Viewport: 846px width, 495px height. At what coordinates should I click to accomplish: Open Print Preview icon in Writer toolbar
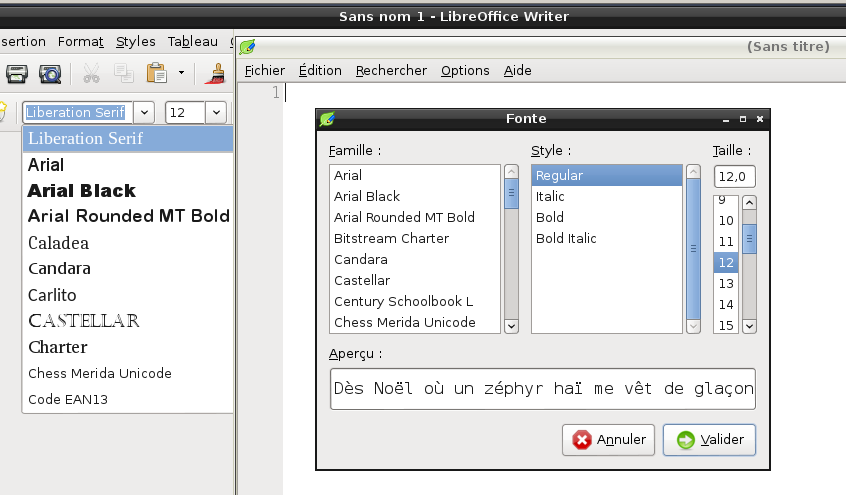point(50,73)
